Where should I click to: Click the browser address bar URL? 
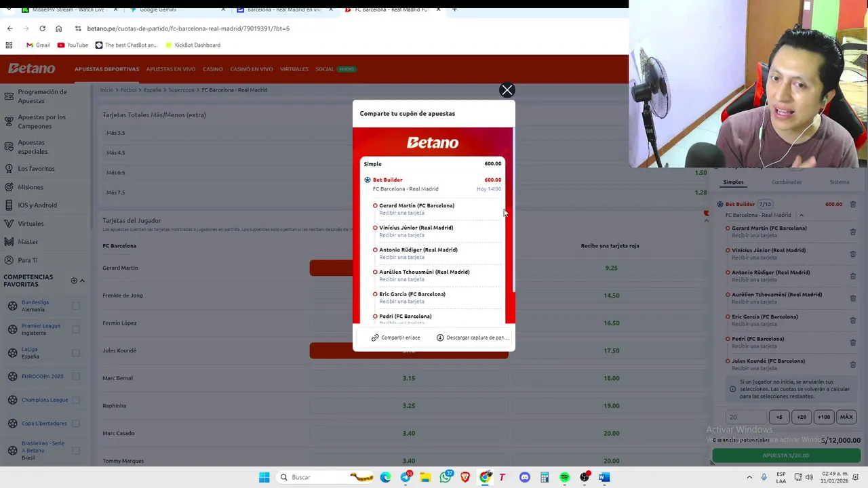[x=189, y=28]
